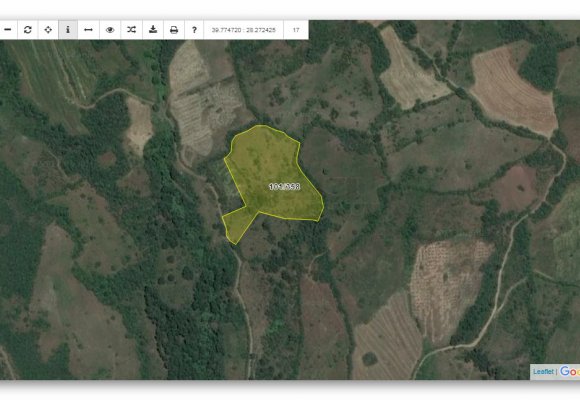Download the map data
Screen dimensions: 580x400
click(x=153, y=30)
